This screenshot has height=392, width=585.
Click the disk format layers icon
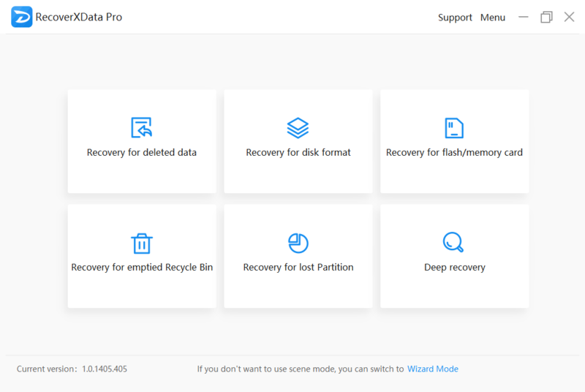[x=298, y=127]
